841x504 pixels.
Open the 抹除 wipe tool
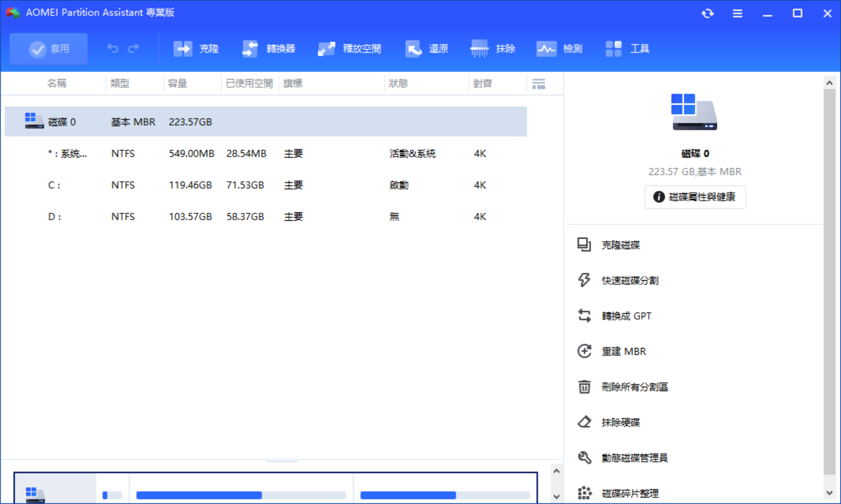[x=492, y=49]
